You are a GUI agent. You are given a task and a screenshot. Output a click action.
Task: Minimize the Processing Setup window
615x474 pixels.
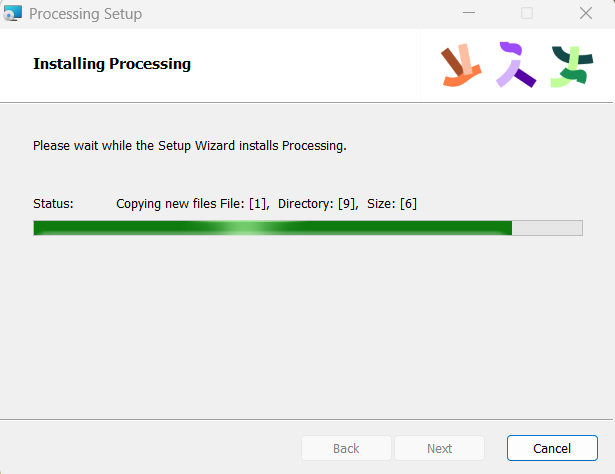469,13
